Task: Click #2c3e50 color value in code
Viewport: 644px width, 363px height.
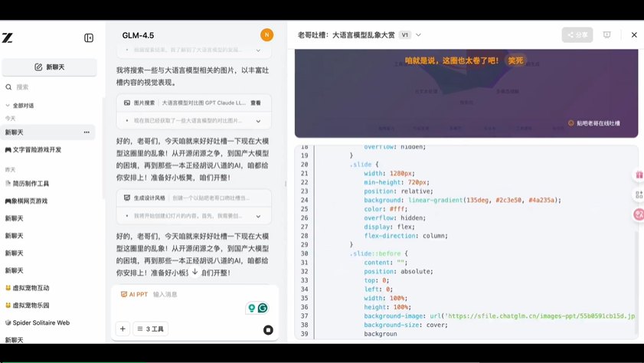Action: (508, 200)
